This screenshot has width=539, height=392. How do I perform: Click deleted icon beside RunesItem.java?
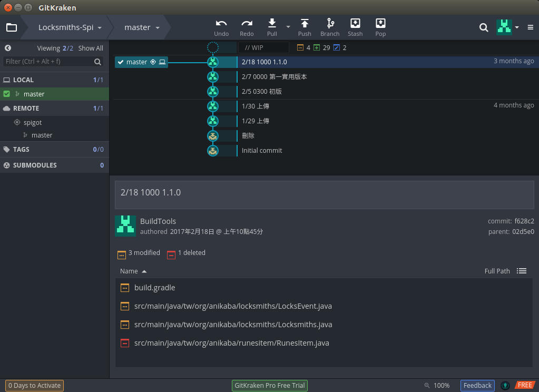click(125, 343)
